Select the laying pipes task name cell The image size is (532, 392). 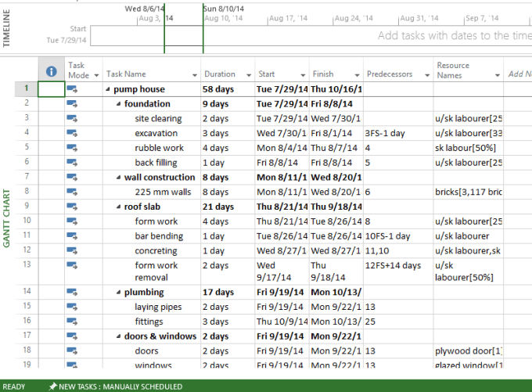pyautogui.click(x=152, y=307)
